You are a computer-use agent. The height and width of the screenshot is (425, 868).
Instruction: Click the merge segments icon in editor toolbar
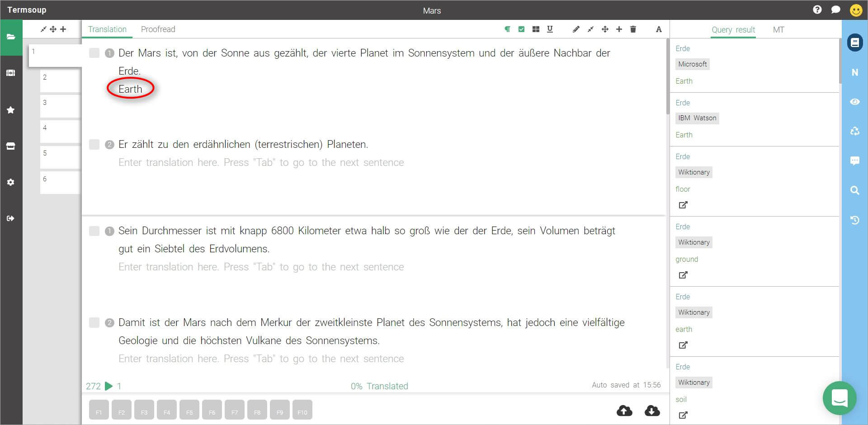pos(590,29)
